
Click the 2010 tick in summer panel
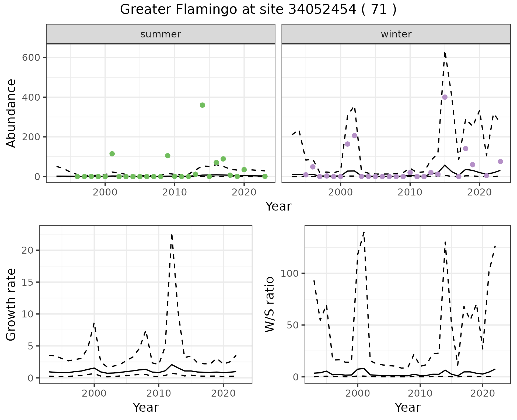pyautogui.click(x=174, y=192)
